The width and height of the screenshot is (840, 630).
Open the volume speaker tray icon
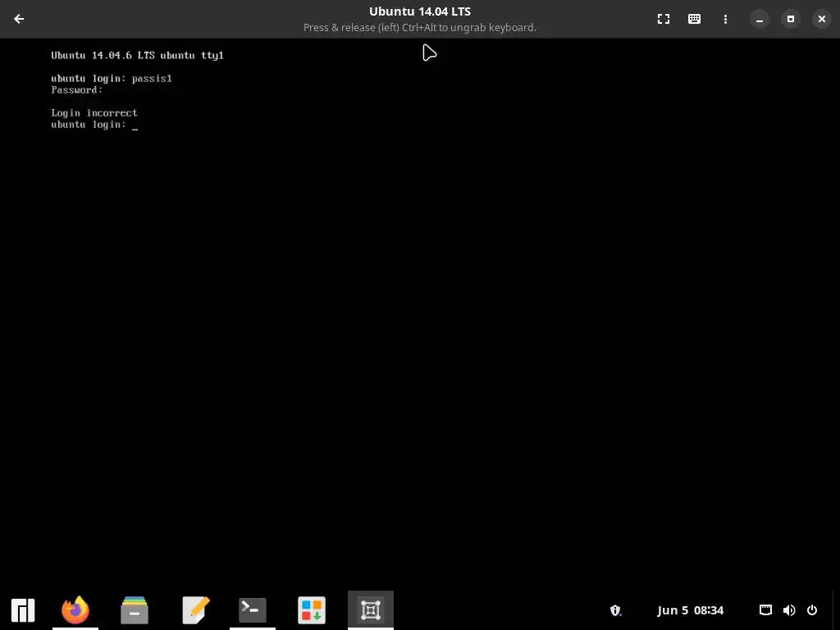[789, 610]
